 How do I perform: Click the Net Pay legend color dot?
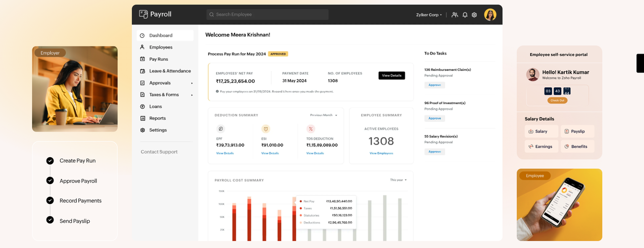301,201
